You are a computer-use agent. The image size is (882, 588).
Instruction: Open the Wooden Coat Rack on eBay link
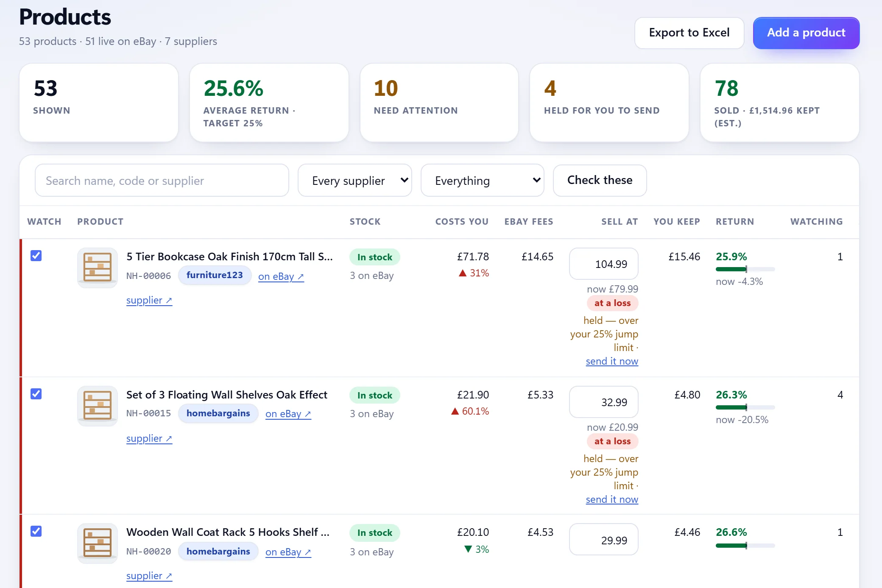[288, 552]
